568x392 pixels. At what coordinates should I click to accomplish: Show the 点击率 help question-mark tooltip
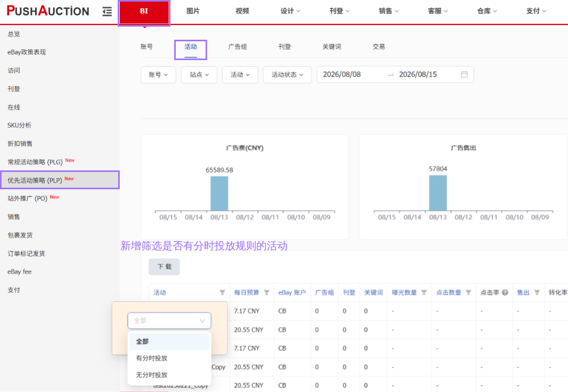tap(505, 293)
